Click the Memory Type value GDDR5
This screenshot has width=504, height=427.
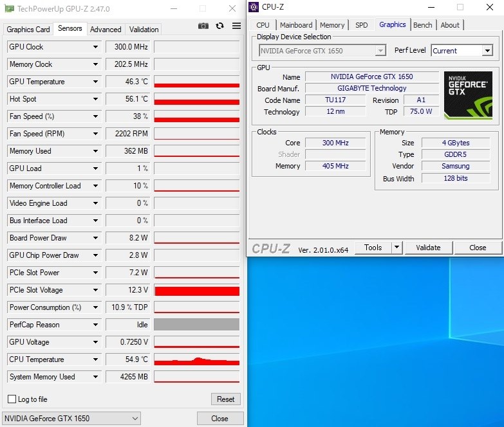point(456,154)
